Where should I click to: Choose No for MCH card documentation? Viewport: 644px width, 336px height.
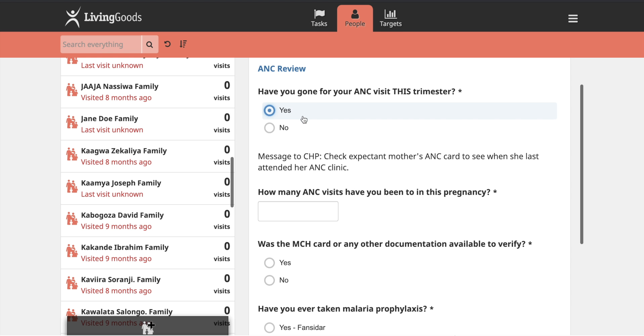click(x=269, y=280)
